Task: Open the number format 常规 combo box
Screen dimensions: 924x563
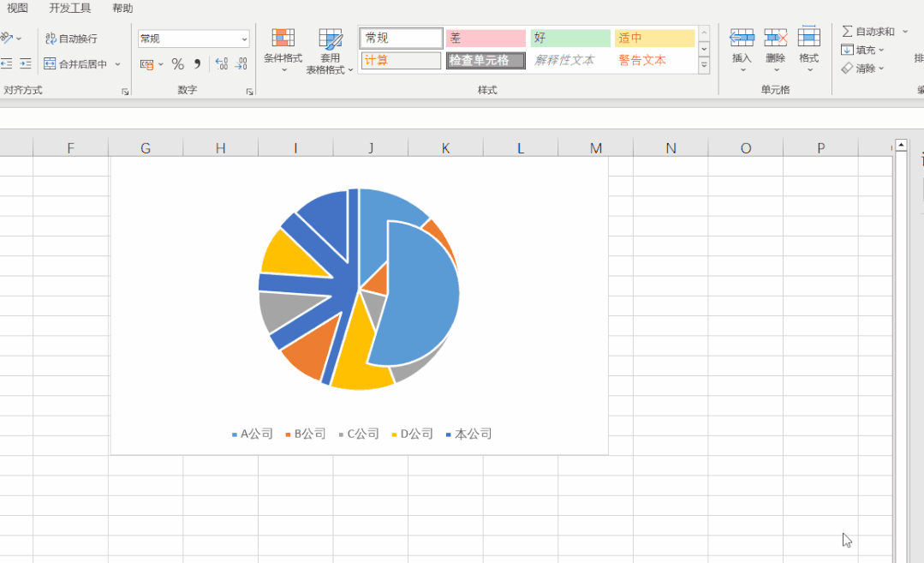Action: point(194,39)
